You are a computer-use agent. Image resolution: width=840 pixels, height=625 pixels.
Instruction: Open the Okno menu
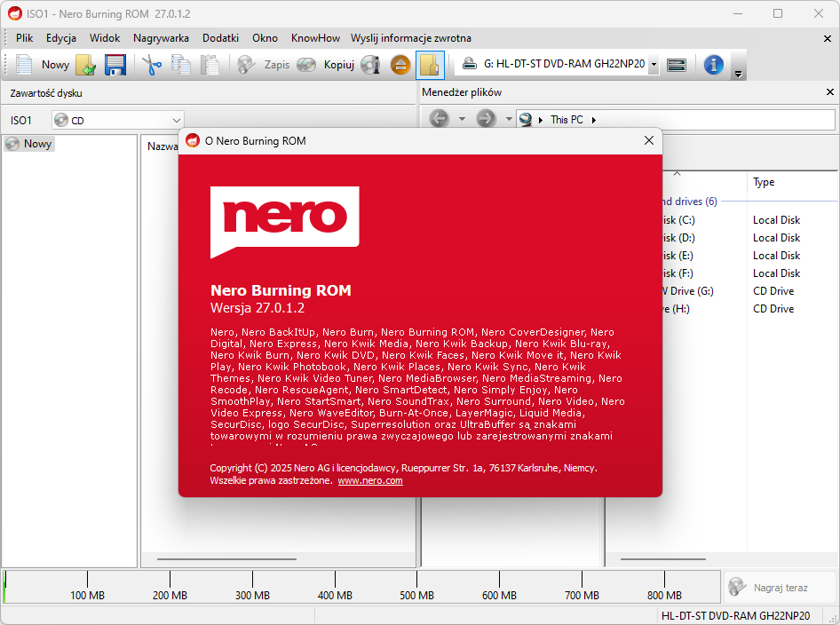point(265,38)
